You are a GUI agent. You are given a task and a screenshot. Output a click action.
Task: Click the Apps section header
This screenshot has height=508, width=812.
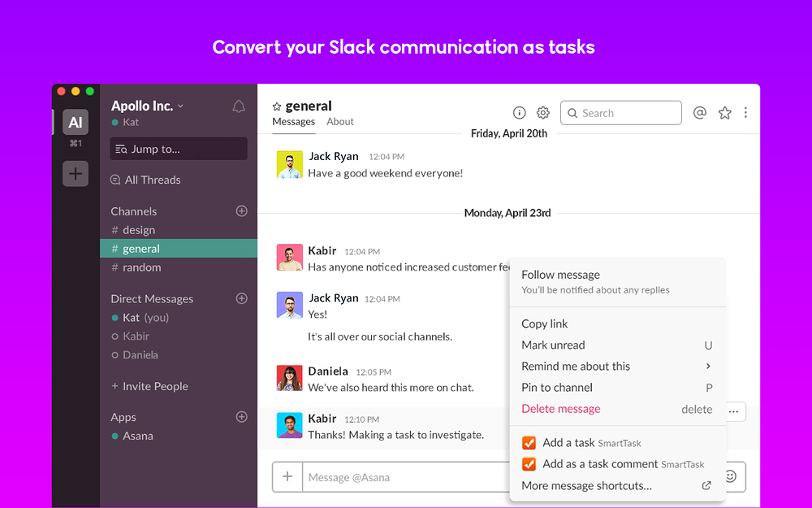(x=123, y=417)
